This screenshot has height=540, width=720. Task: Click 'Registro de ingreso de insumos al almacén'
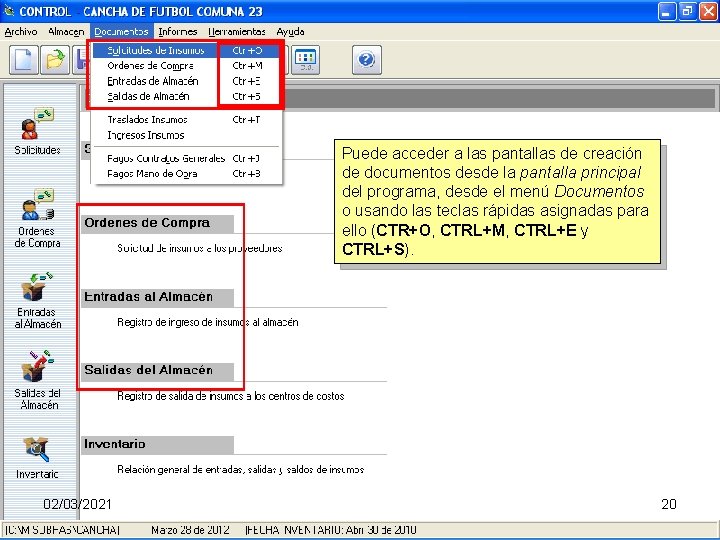click(208, 322)
